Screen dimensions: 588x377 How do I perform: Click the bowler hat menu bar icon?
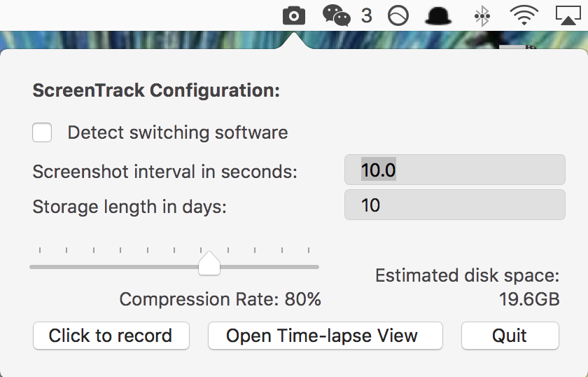tap(438, 15)
